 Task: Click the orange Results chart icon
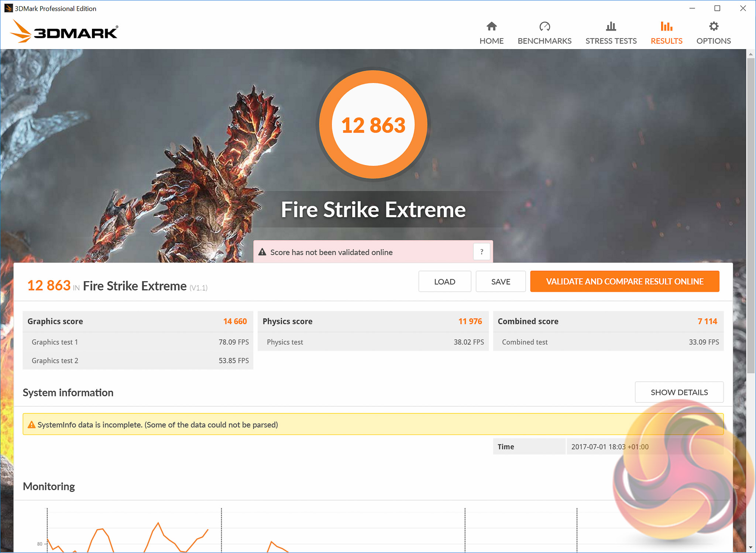[x=666, y=27]
